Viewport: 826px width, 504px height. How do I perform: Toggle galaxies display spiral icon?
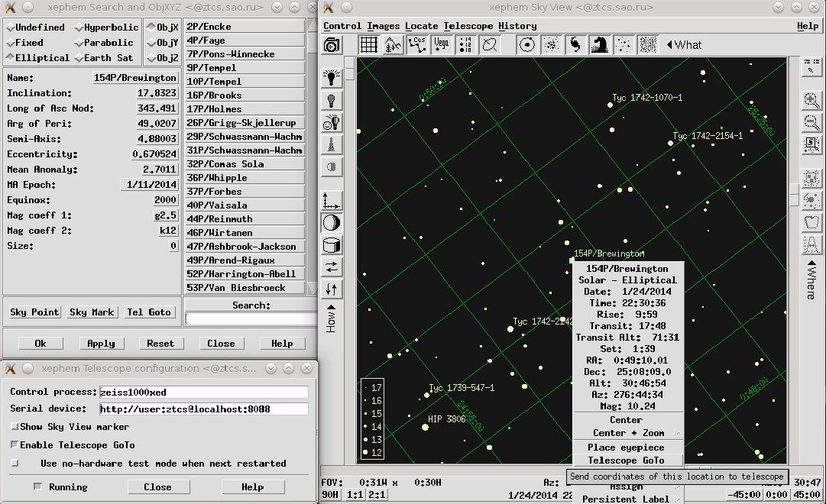[575, 45]
